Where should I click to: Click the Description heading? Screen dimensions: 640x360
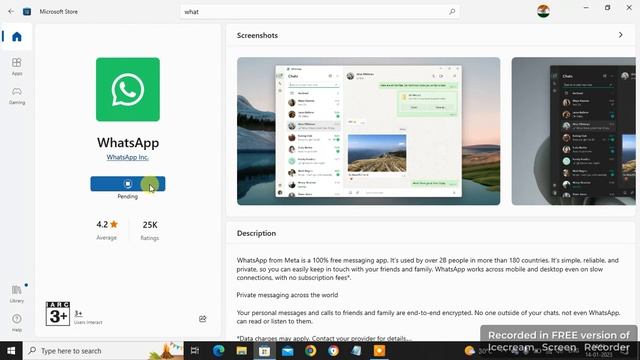click(x=256, y=233)
